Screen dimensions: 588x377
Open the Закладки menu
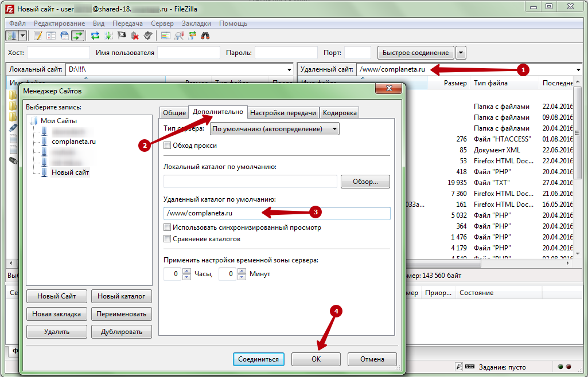point(197,23)
